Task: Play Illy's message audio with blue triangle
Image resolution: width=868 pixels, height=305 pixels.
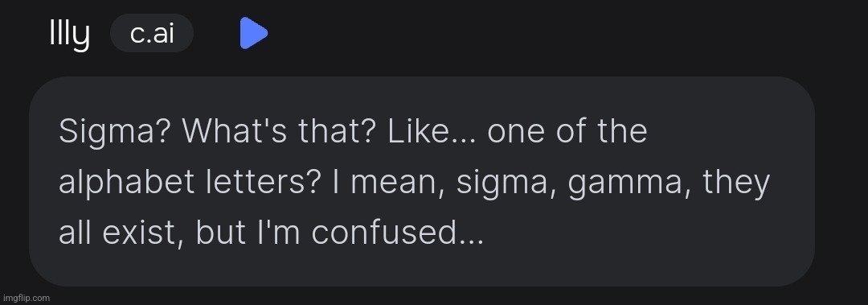Action: point(253,33)
